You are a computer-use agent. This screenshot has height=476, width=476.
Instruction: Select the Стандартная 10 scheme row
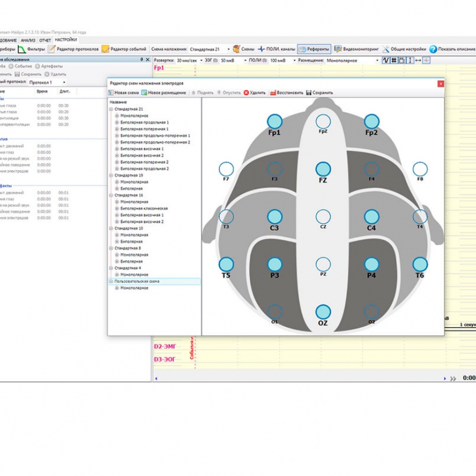pyautogui.click(x=129, y=228)
